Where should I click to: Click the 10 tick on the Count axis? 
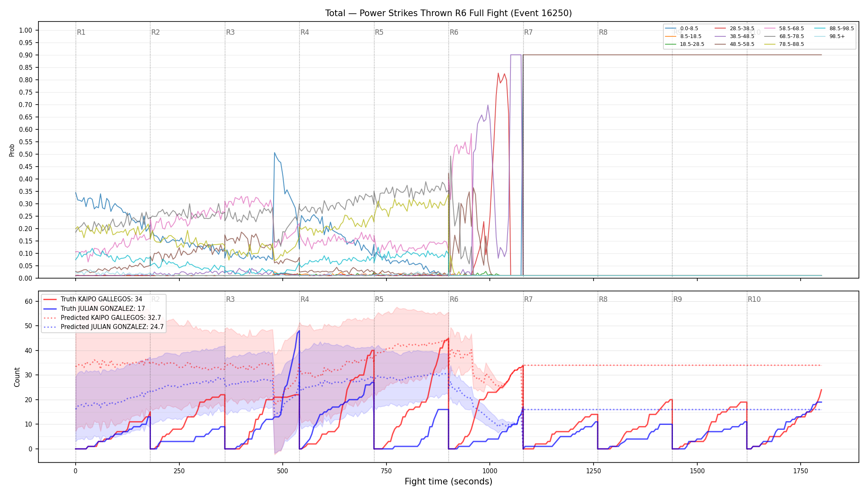point(29,424)
